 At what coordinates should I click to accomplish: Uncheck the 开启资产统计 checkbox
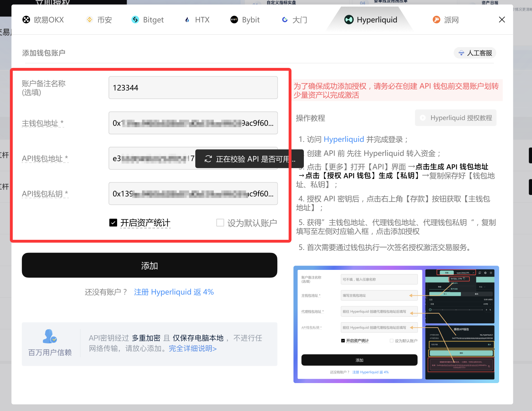113,223
